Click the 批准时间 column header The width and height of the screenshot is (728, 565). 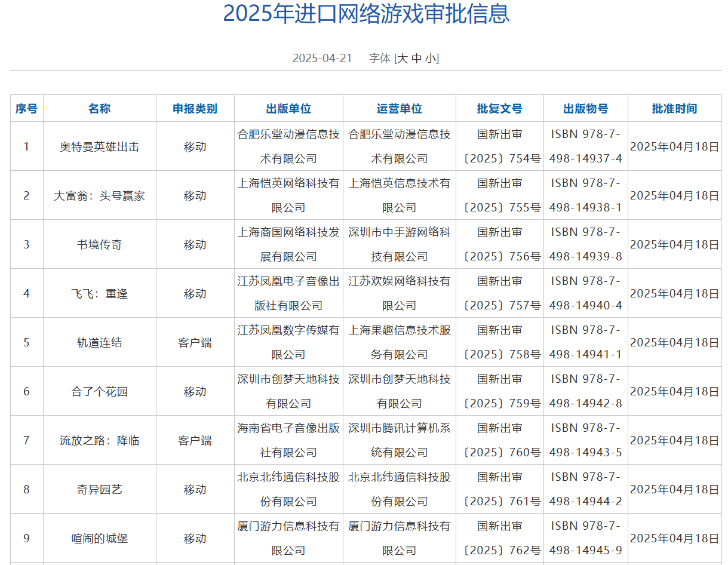coord(675,109)
